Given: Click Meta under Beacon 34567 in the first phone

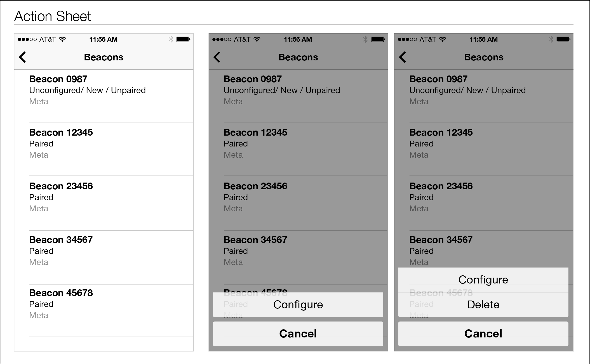Looking at the screenshot, I should pos(39,262).
